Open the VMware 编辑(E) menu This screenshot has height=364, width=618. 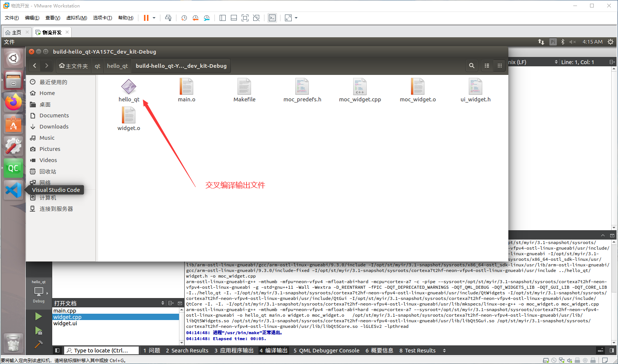pyautogui.click(x=32, y=18)
